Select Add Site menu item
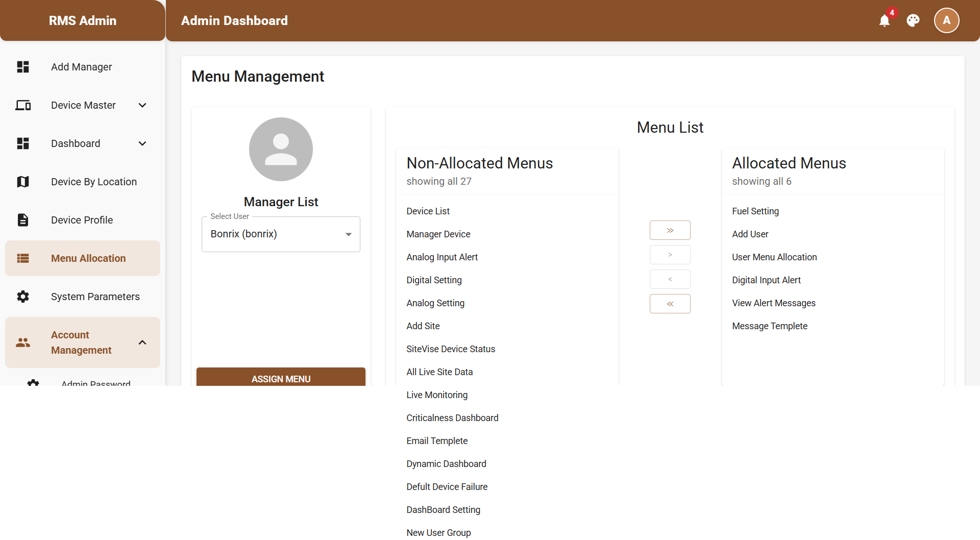The image size is (980, 540). tap(423, 326)
